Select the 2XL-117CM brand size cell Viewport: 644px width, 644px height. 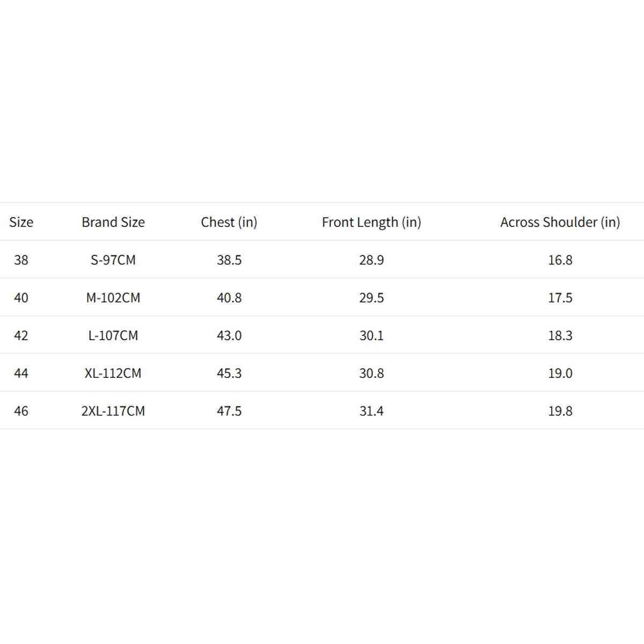point(113,411)
